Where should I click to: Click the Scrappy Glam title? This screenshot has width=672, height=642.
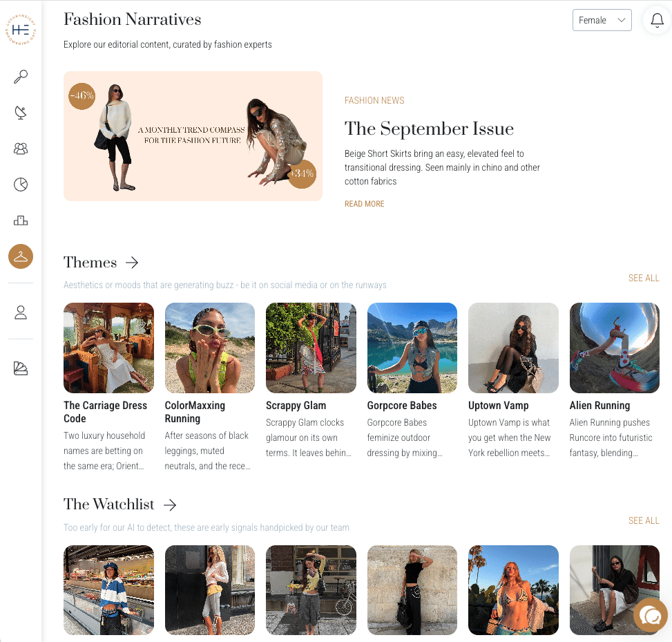(296, 405)
